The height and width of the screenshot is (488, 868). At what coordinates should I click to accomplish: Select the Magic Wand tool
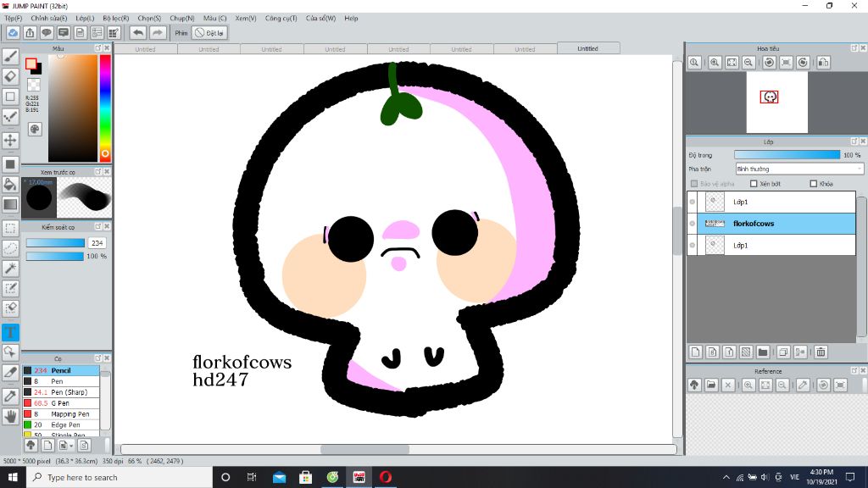10,269
